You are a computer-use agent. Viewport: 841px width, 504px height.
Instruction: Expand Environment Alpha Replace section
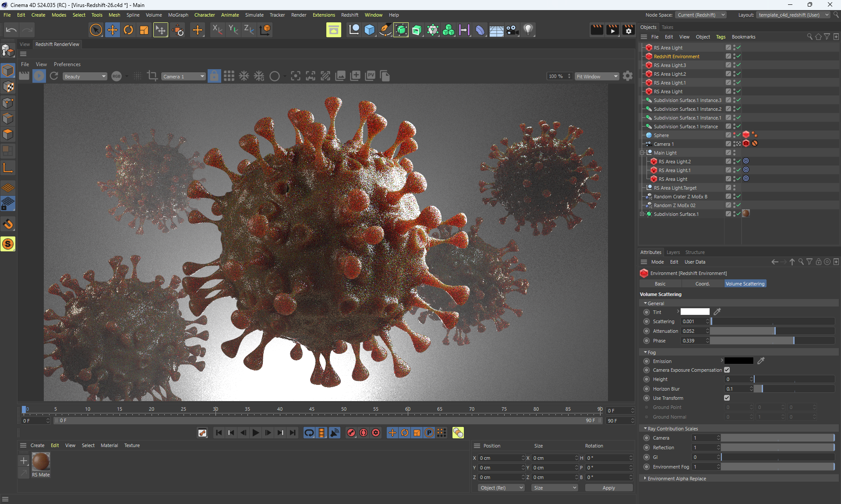click(x=645, y=479)
